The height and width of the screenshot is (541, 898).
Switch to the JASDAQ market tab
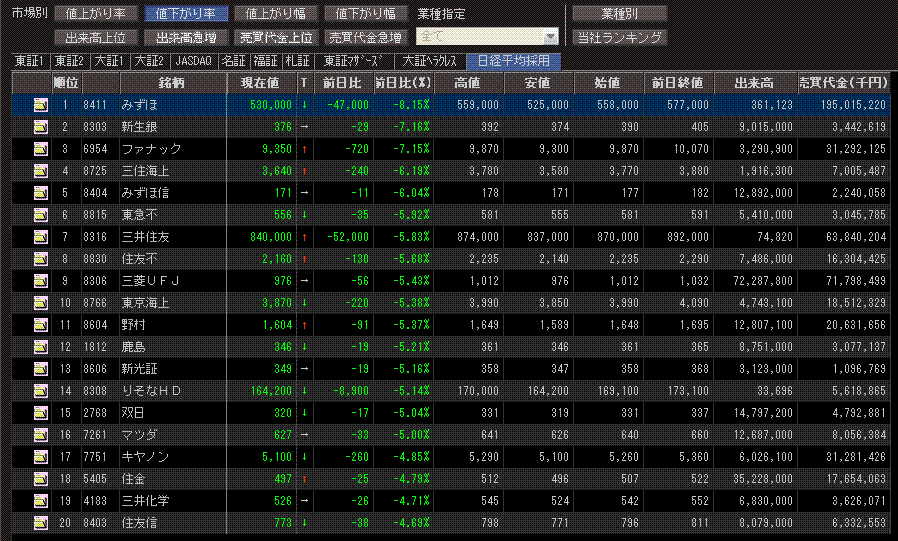(194, 61)
